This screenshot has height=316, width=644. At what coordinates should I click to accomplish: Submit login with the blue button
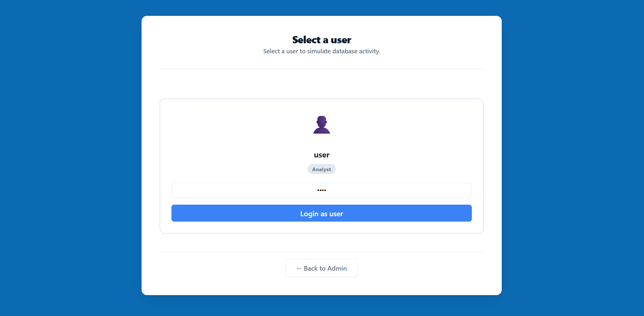[321, 213]
